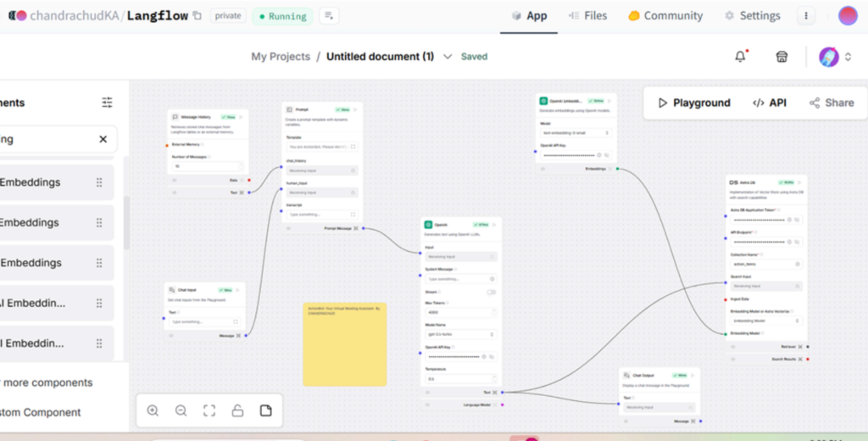Zoom out of the flow canvas
Image resolution: width=868 pixels, height=441 pixels.
click(x=181, y=410)
